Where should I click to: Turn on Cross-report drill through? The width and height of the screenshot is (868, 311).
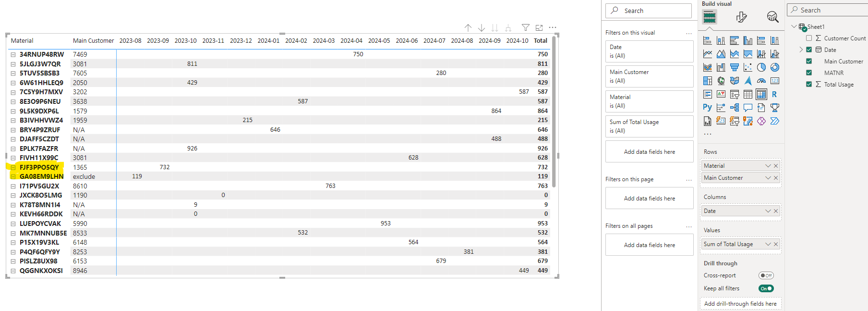click(x=766, y=275)
